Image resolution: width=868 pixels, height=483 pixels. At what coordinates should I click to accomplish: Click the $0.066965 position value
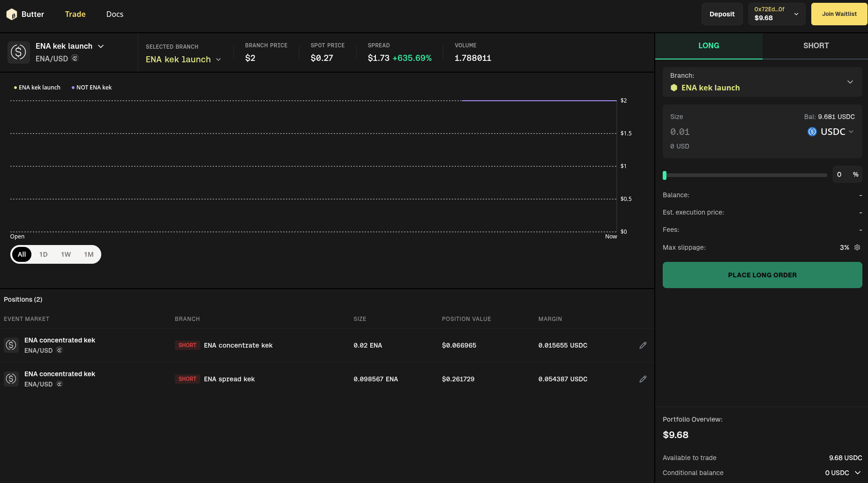point(459,345)
